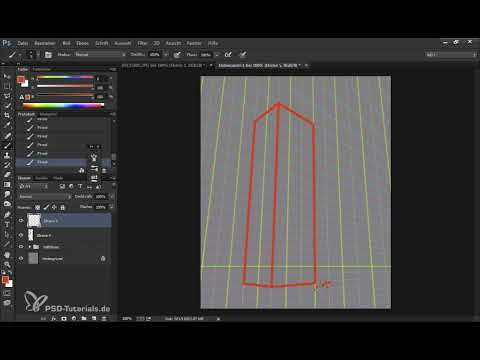The height and width of the screenshot is (360, 480).
Task: Lock all layer attributes
Action: click(62, 207)
